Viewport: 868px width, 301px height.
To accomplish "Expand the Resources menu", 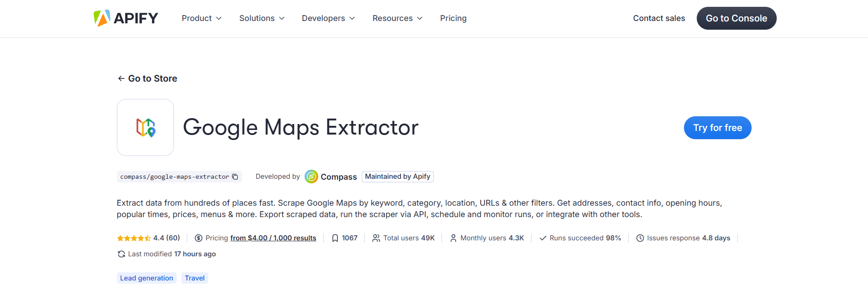I will tap(397, 18).
